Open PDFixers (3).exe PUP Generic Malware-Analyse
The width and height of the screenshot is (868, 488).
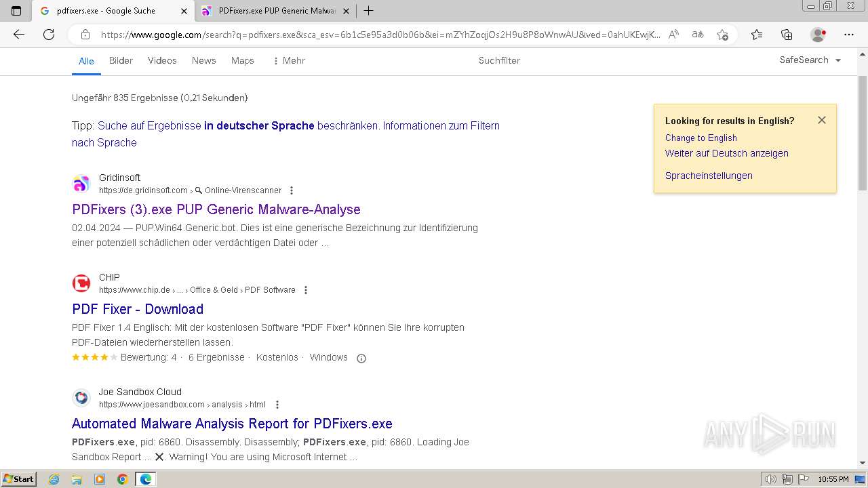(216, 209)
